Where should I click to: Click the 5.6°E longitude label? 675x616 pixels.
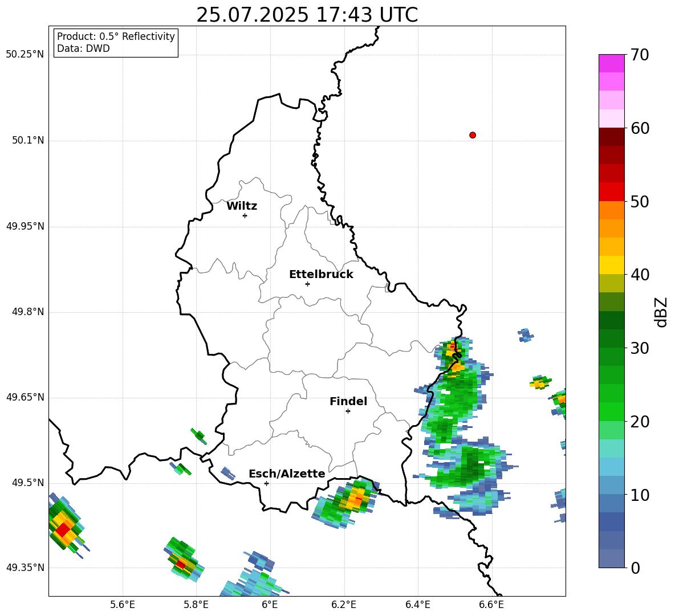[123, 605]
